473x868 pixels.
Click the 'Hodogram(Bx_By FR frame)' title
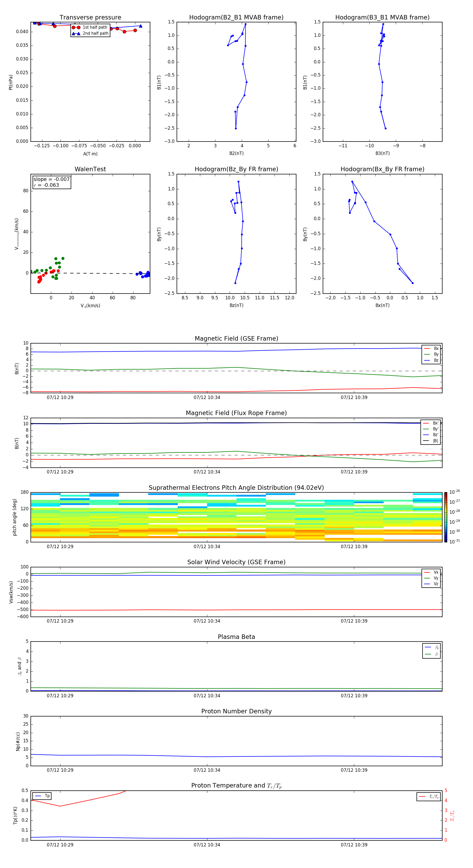(382, 169)
